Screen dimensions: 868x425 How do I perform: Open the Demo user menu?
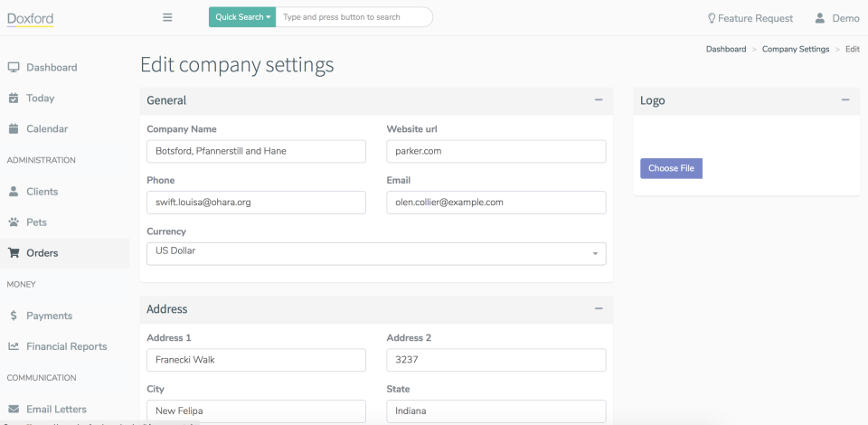(837, 18)
